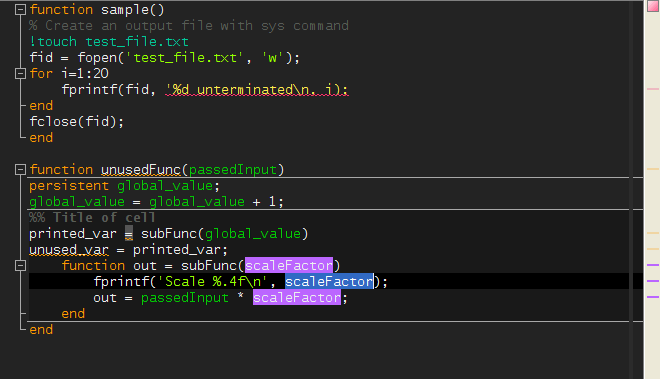This screenshot has height=379, width=660.
Task: Click the 'i=1:20' loop range
Action: [x=85, y=74]
